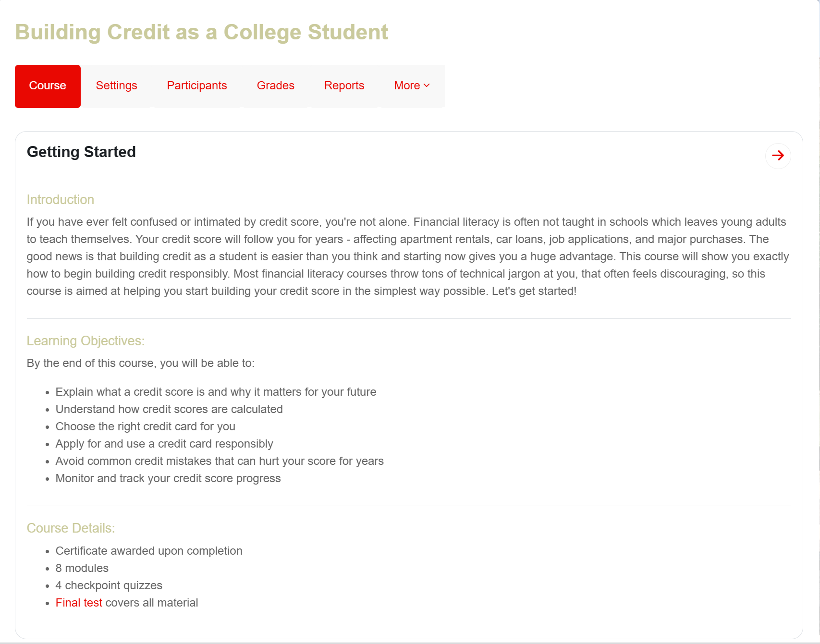Image resolution: width=820 pixels, height=644 pixels.
Task: Click the Explain what a credit score is objective
Action: [x=216, y=392]
